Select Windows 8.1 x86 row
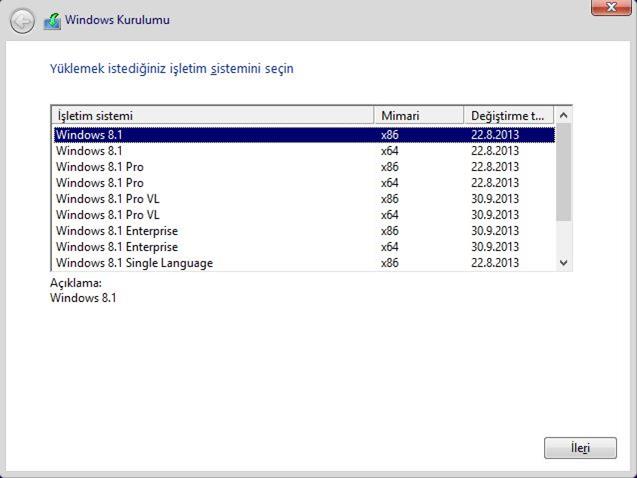Image resolution: width=637 pixels, height=478 pixels. coord(304,135)
